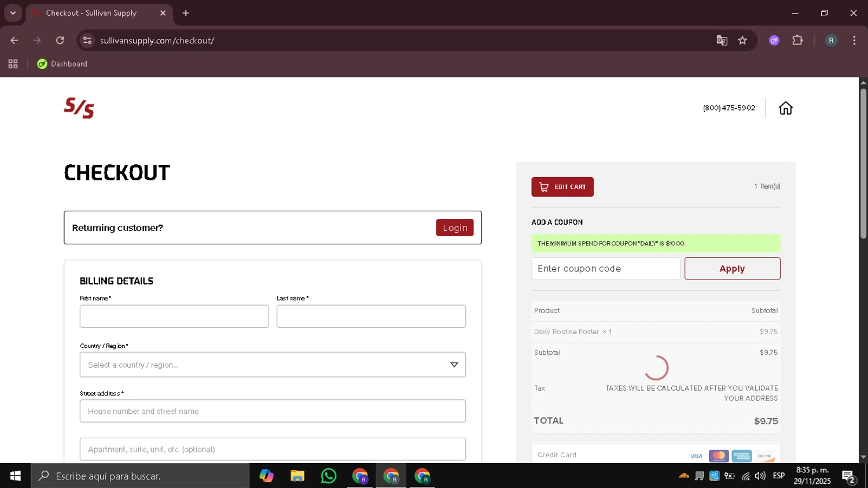This screenshot has height=488, width=868.
Task: Click the Daily Routine Poster product row
Action: click(x=656, y=332)
